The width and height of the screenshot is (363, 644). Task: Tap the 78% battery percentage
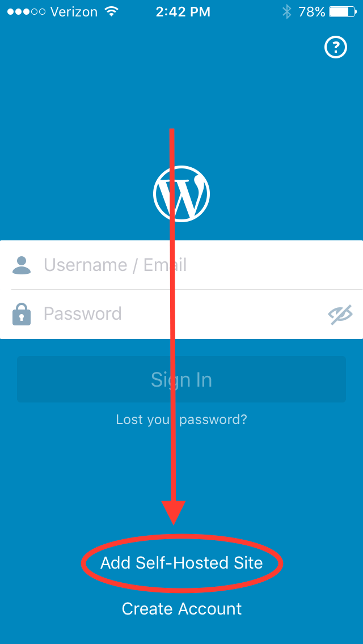[311, 12]
